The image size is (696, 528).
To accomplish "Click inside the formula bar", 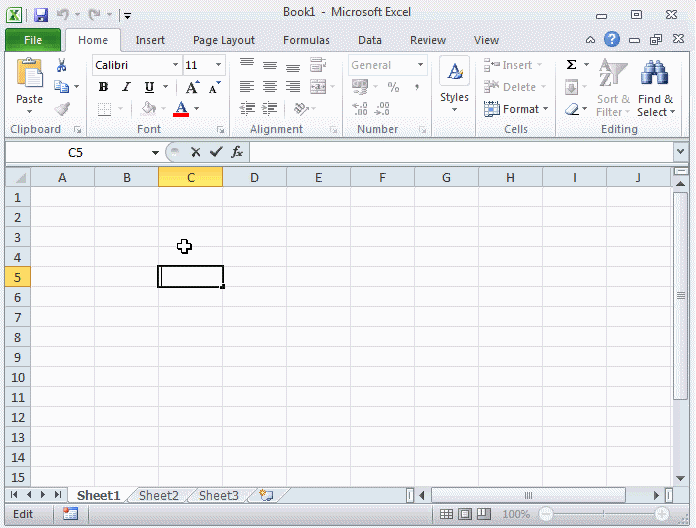I will click(x=460, y=152).
